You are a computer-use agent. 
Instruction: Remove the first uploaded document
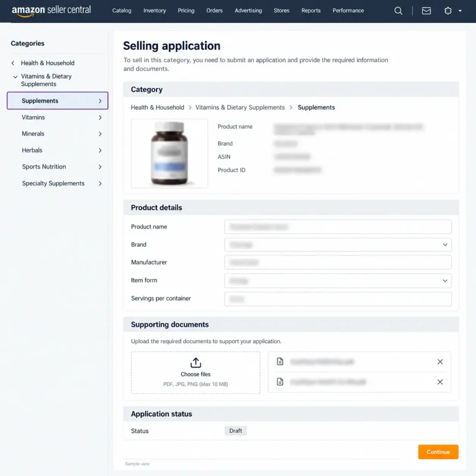tap(440, 362)
